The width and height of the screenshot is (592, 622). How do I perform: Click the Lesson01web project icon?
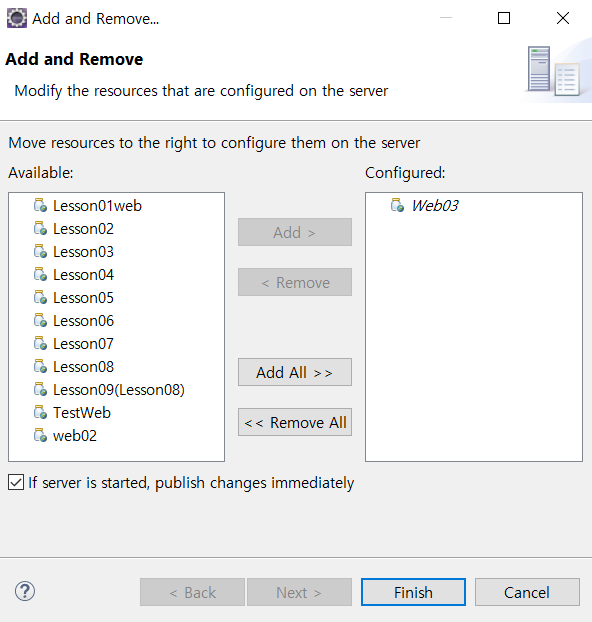40,205
